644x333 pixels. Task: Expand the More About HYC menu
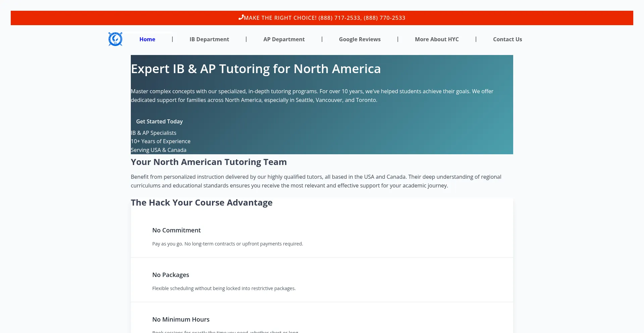436,39
